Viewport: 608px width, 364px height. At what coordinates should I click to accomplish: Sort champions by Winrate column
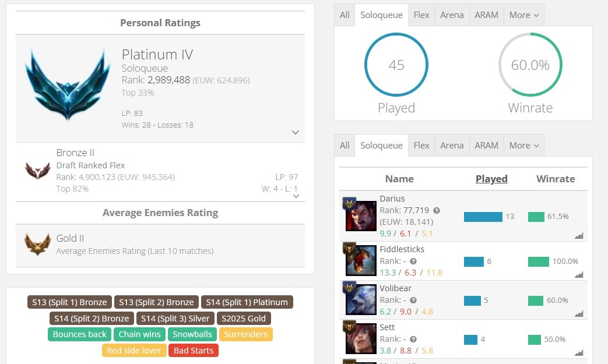tap(556, 179)
